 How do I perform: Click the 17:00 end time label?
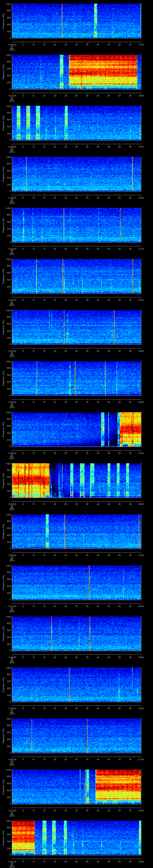[x=141, y=44]
